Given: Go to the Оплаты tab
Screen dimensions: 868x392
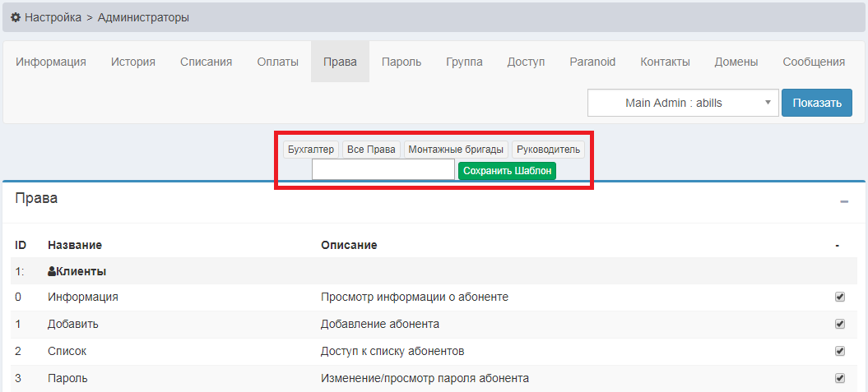Looking at the screenshot, I should click(x=277, y=62).
